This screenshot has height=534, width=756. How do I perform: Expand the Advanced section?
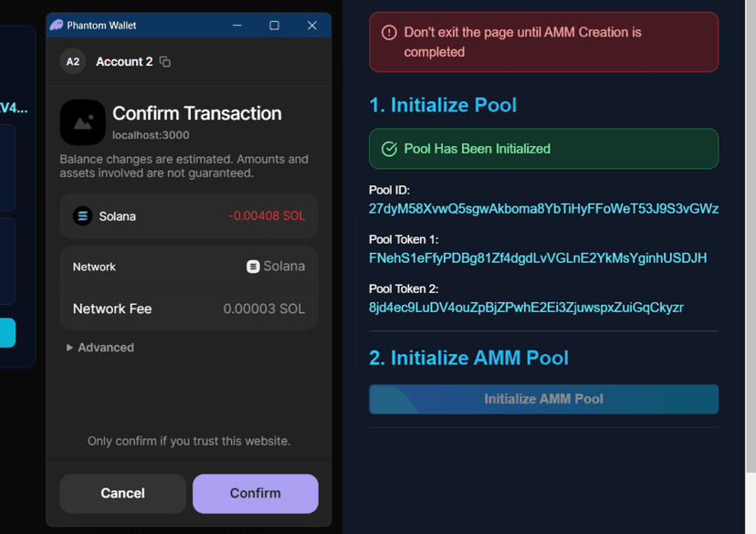(100, 348)
